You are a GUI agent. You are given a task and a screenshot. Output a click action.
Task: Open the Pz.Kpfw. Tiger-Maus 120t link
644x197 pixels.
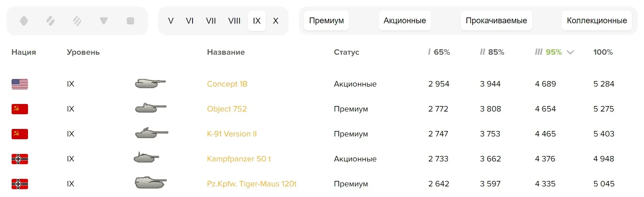point(252,184)
